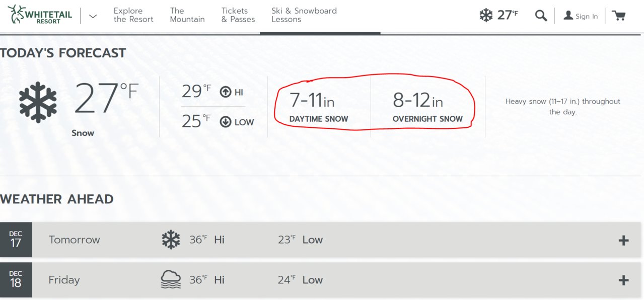The height and width of the screenshot is (300, 644).
Task: Click Friday's fog cloud icon
Action: pyautogui.click(x=171, y=279)
